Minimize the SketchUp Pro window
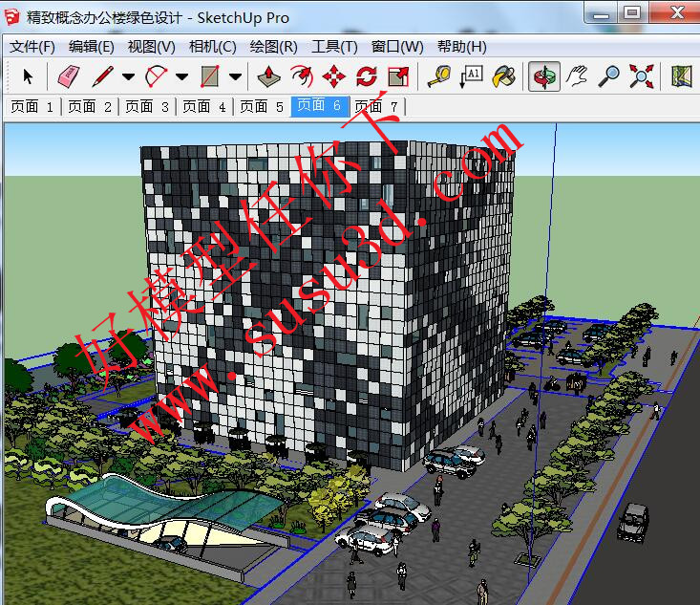The width and height of the screenshot is (700, 605). click(x=601, y=12)
